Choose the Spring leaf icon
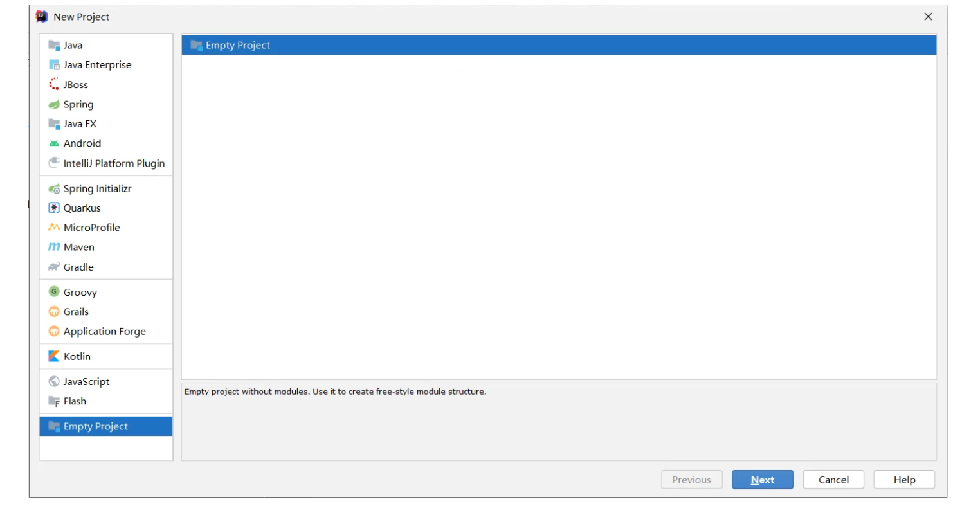Screen dimensions: 980x506 (x=54, y=104)
